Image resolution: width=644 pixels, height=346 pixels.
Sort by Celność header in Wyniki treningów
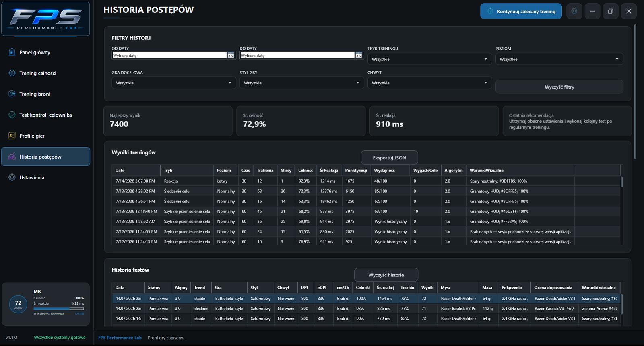click(x=305, y=170)
